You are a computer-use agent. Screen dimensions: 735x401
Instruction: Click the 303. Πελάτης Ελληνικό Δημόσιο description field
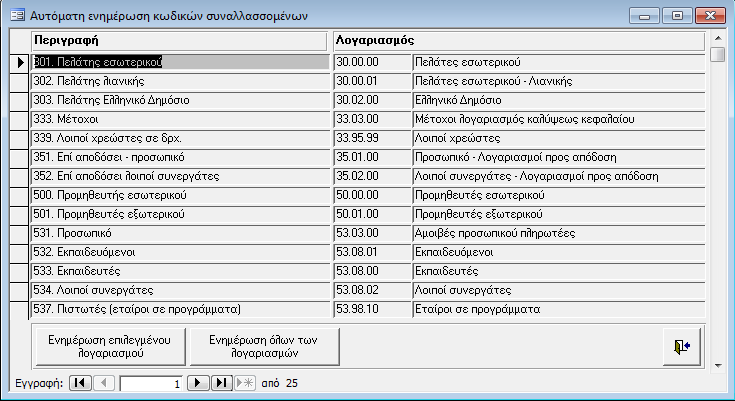point(179,100)
